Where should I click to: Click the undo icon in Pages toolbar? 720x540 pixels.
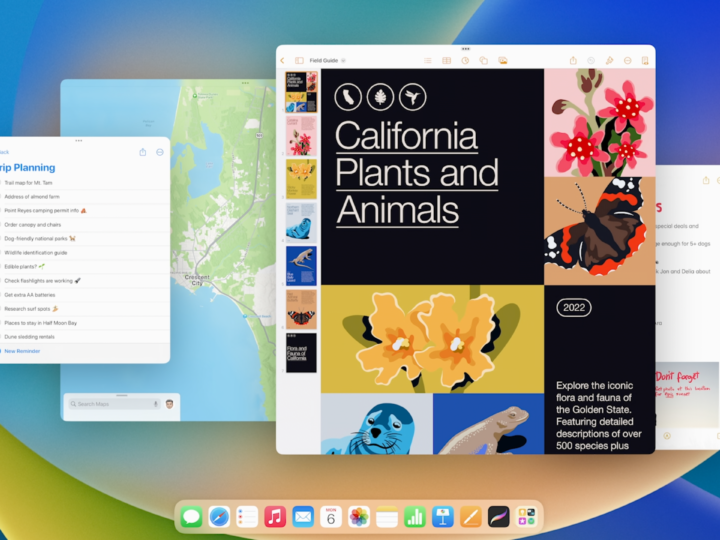pos(591,61)
